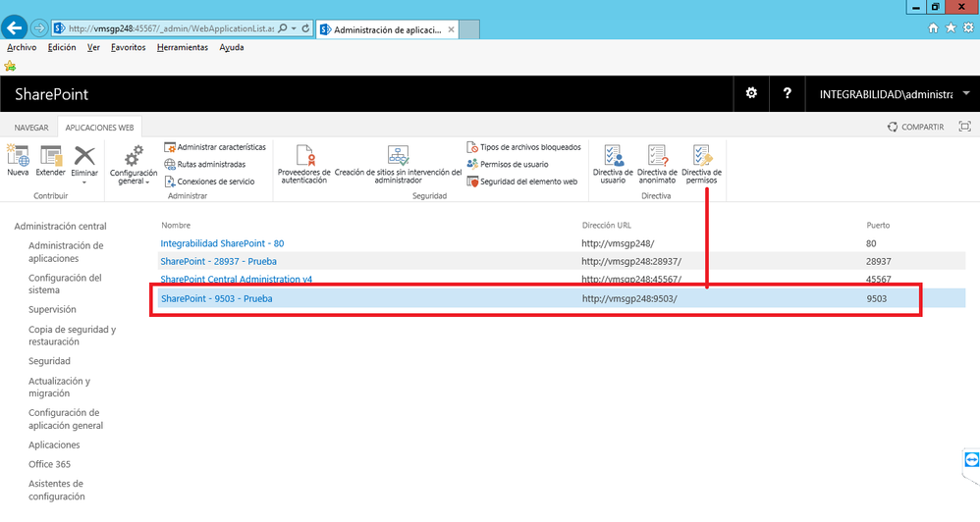
Task: Click the Extender ribbon icon
Action: (51, 156)
